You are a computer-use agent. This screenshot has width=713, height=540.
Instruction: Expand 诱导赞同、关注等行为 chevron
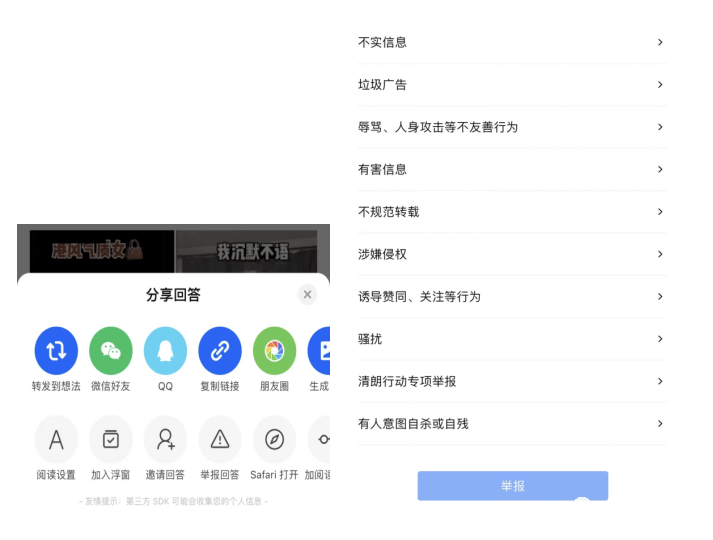[660, 296]
